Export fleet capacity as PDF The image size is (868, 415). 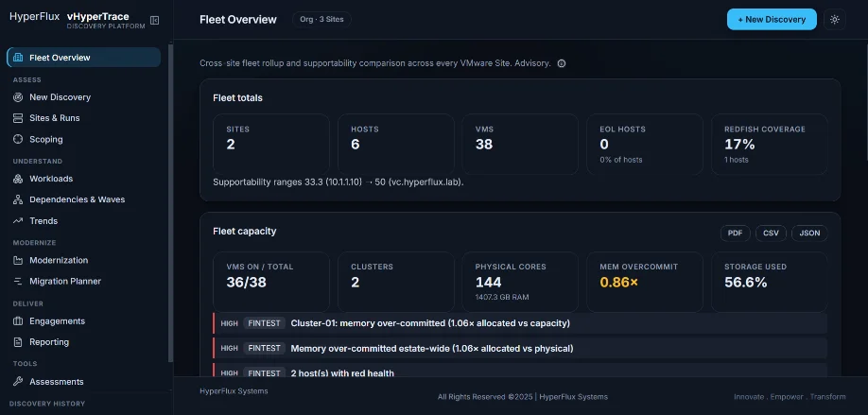click(735, 233)
